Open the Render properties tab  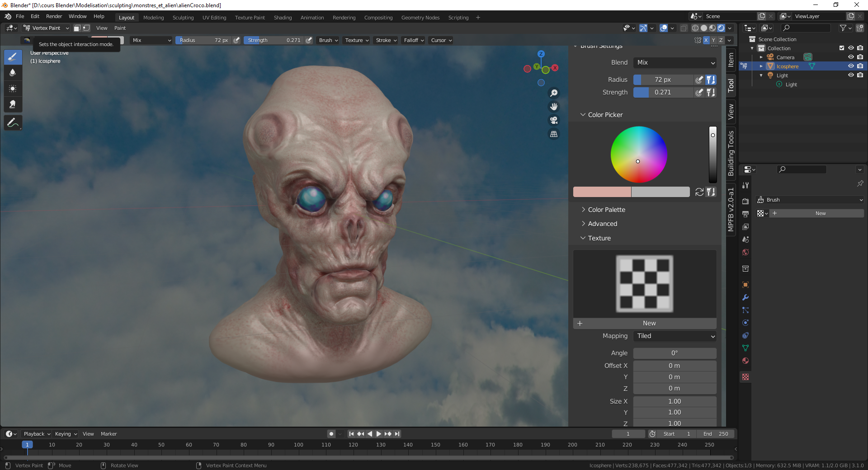coord(745,201)
